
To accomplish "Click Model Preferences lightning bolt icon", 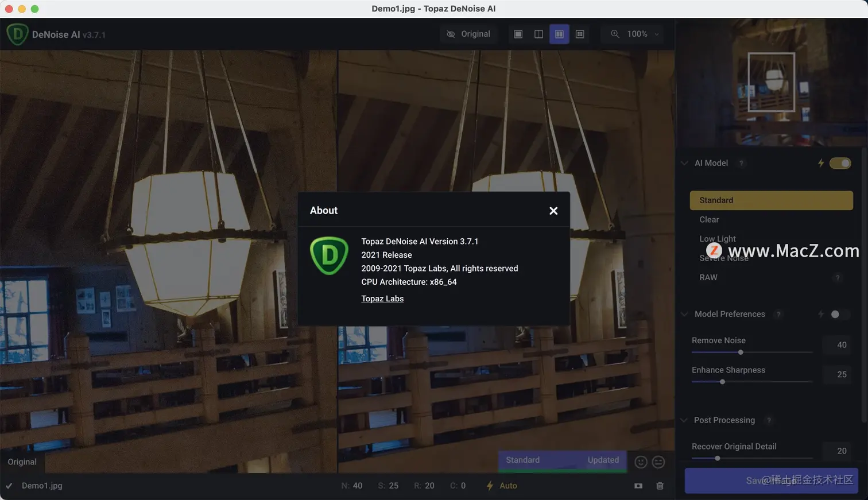I will click(821, 314).
